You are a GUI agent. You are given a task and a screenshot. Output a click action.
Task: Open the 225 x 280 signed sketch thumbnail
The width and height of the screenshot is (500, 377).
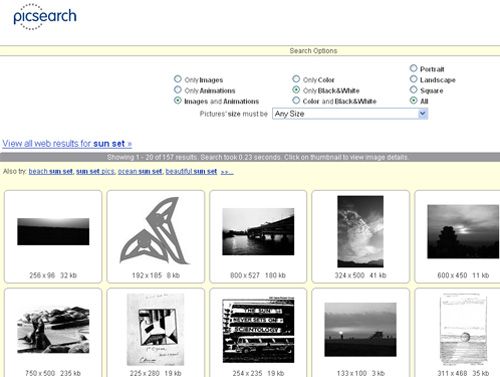[155, 329]
